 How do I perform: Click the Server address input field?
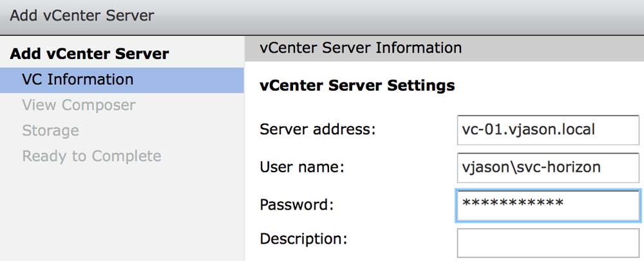[x=547, y=130]
